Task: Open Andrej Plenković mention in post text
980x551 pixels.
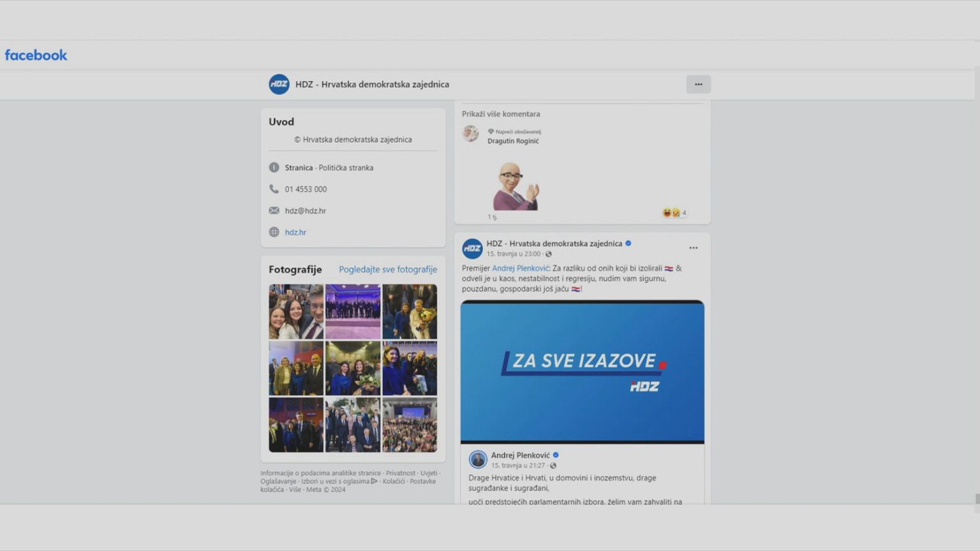Action: pyautogui.click(x=520, y=268)
